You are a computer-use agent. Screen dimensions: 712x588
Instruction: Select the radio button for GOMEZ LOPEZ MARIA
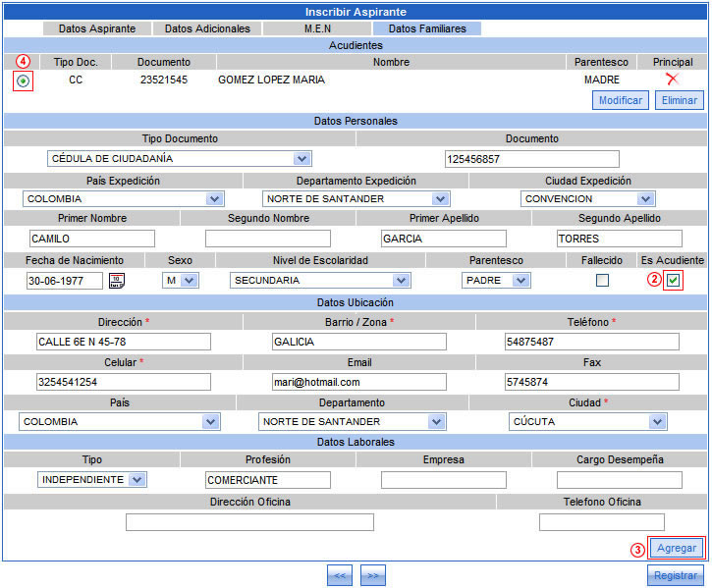(22, 80)
